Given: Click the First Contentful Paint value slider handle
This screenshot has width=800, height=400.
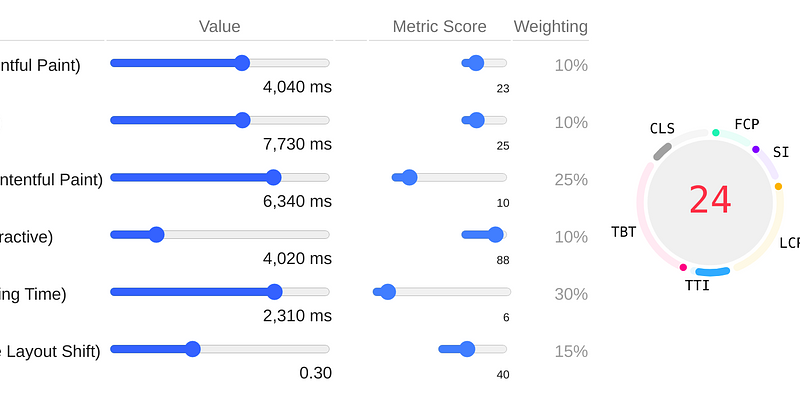Looking at the screenshot, I should 241,63.
